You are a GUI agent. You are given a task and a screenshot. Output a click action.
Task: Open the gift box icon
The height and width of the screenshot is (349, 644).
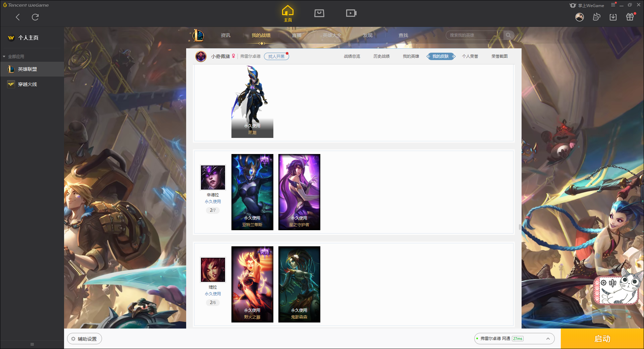[x=630, y=17]
